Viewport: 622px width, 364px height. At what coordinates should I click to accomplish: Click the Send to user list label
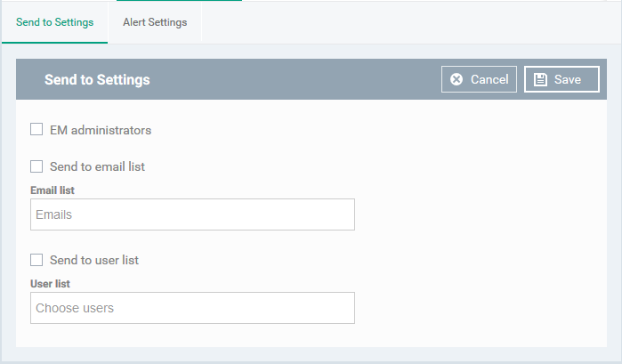click(94, 261)
